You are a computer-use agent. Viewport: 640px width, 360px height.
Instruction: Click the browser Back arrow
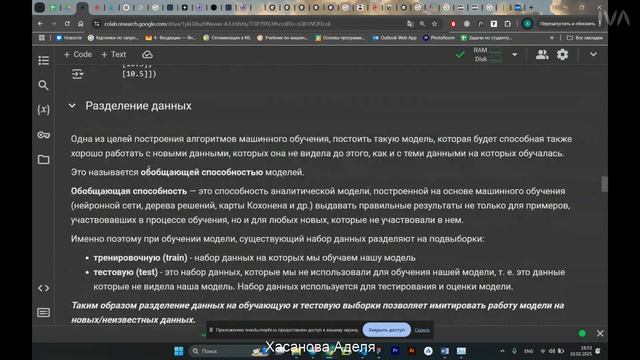pyautogui.click(x=40, y=24)
